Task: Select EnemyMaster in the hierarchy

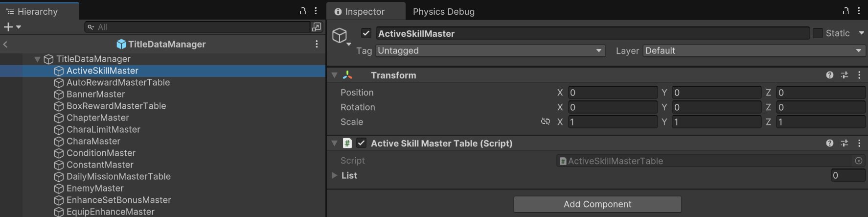Action: (x=95, y=188)
